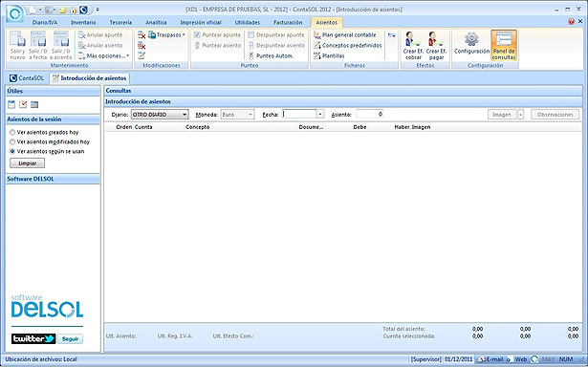Click the pencil edit icon in Modificaciones
Viewport: 588px width, 367px height.
tap(142, 55)
